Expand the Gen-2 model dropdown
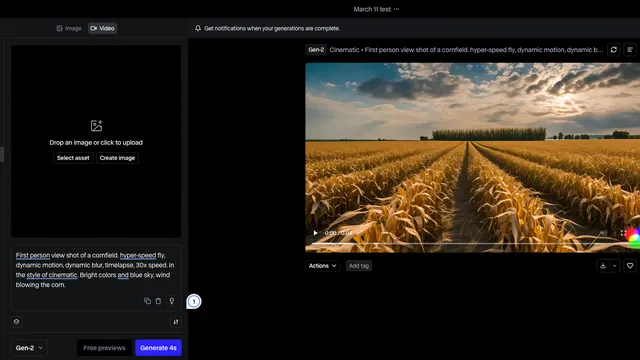The width and height of the screenshot is (640, 360). click(x=29, y=348)
